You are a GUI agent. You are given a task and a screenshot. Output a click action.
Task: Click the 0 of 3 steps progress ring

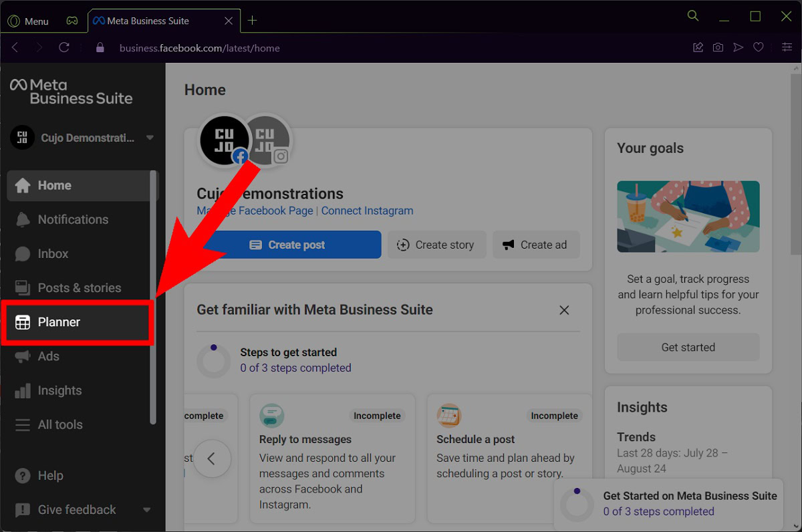pos(214,360)
